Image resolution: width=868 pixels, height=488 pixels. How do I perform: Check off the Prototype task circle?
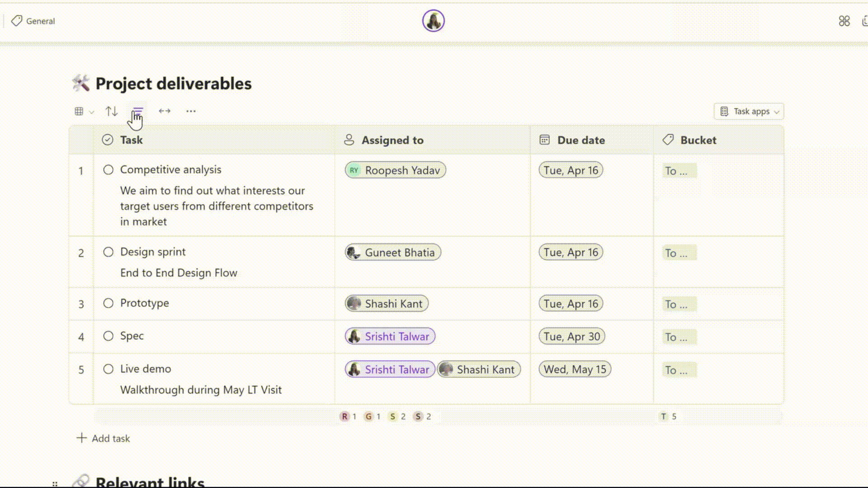click(x=108, y=303)
